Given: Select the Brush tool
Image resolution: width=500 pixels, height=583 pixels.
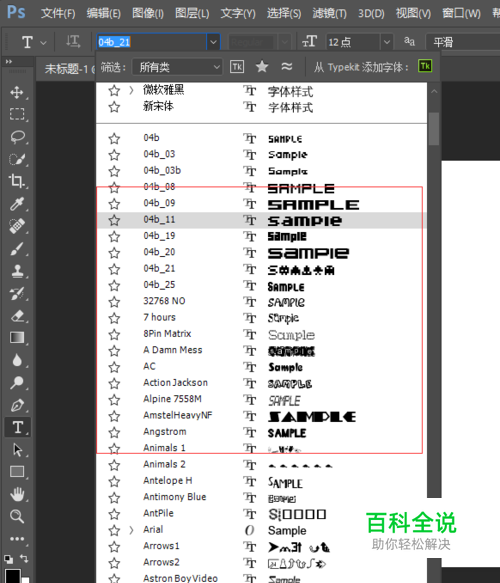Looking at the screenshot, I should click(17, 248).
